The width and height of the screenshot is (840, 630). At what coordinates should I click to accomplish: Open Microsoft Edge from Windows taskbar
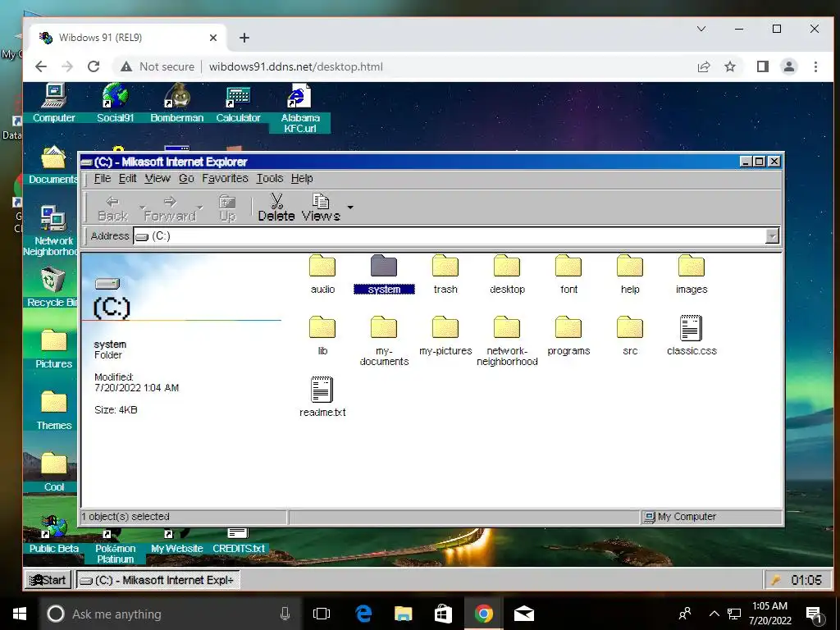coord(363,614)
